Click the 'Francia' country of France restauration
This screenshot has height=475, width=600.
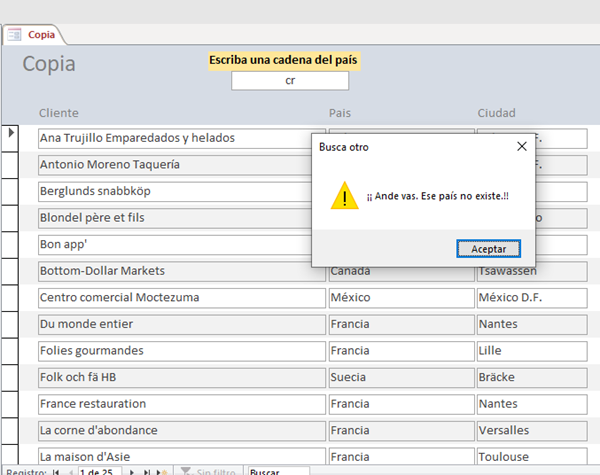click(x=401, y=404)
